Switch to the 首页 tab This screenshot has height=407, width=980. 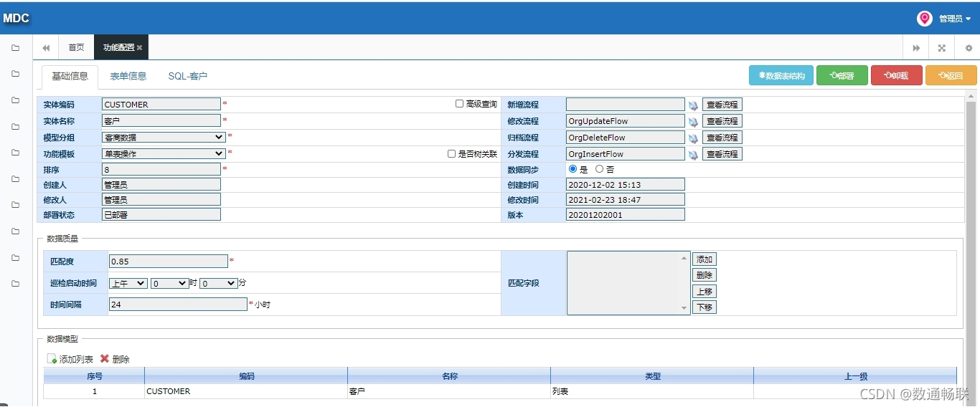coord(76,48)
